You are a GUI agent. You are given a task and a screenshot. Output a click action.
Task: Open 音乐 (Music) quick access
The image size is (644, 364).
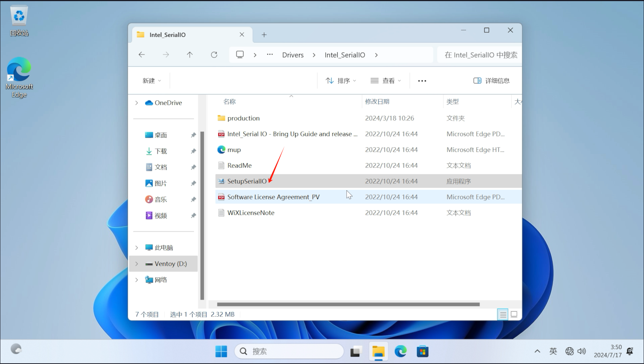(x=156, y=200)
